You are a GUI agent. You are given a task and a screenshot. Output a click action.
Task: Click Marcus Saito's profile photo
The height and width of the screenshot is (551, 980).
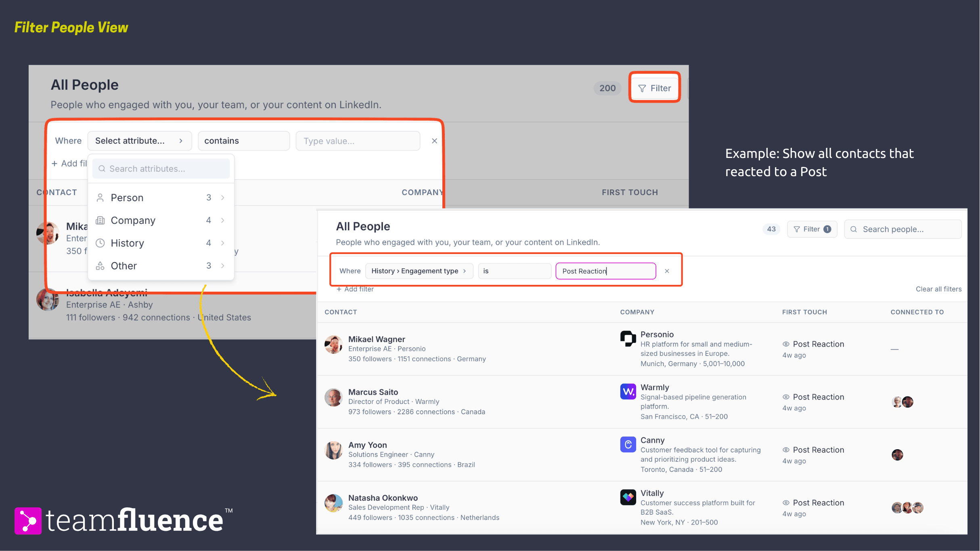pyautogui.click(x=333, y=397)
